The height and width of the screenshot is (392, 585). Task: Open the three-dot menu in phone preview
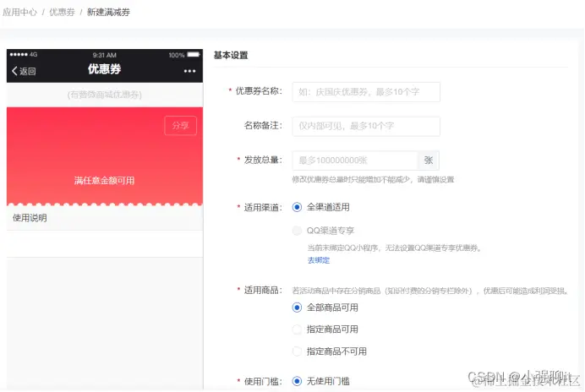coord(189,71)
